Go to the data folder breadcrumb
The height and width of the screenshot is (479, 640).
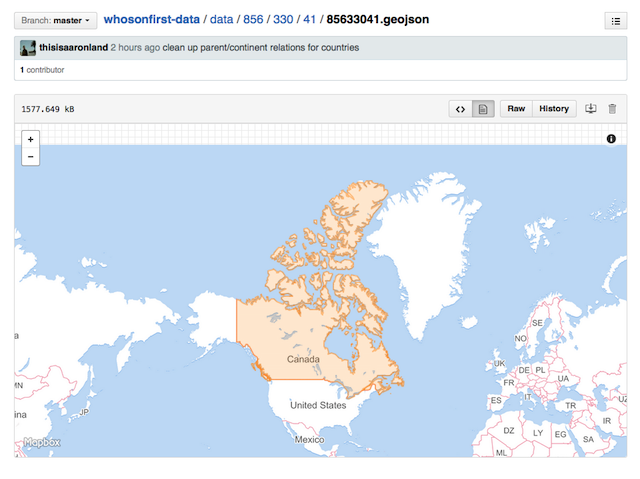coord(221,20)
